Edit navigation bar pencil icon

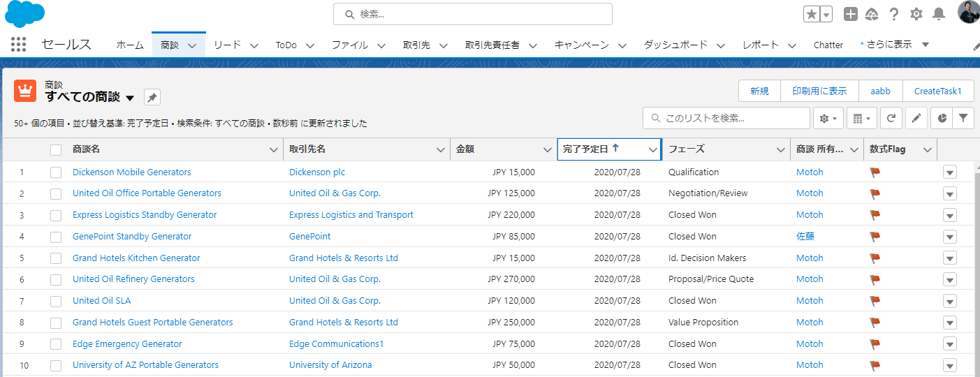[x=976, y=46]
